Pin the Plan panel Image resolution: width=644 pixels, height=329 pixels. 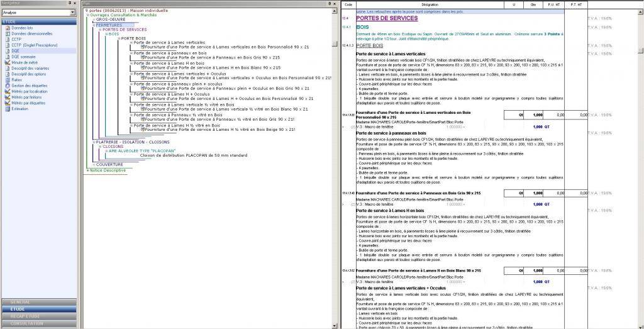pyautogui.click(x=331, y=3)
